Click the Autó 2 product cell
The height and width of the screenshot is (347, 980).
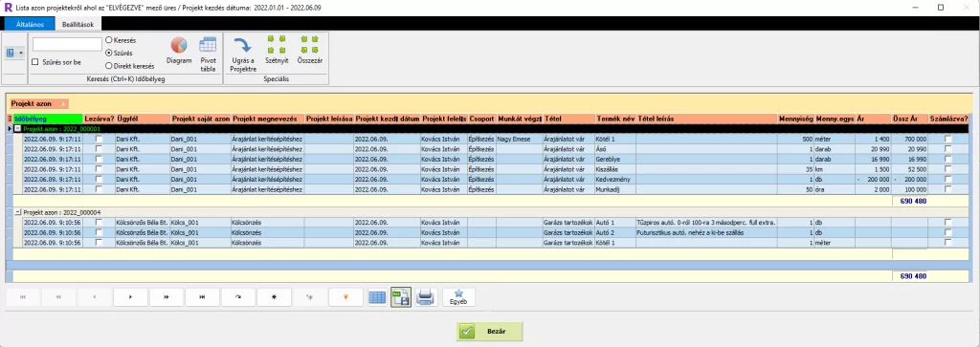point(615,232)
